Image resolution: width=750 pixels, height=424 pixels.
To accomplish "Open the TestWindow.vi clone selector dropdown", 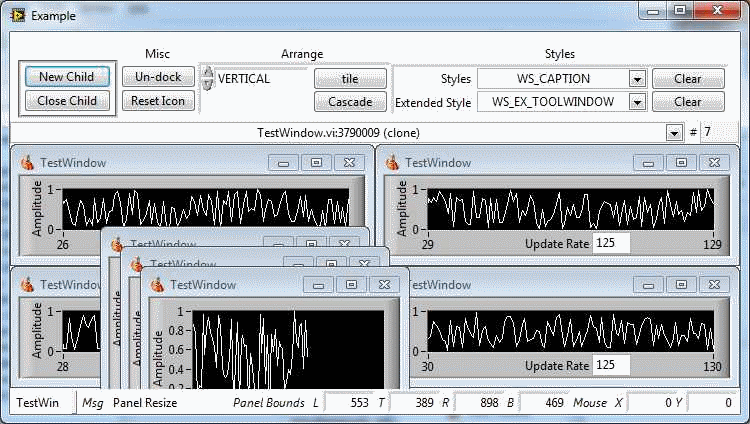I will (x=674, y=132).
